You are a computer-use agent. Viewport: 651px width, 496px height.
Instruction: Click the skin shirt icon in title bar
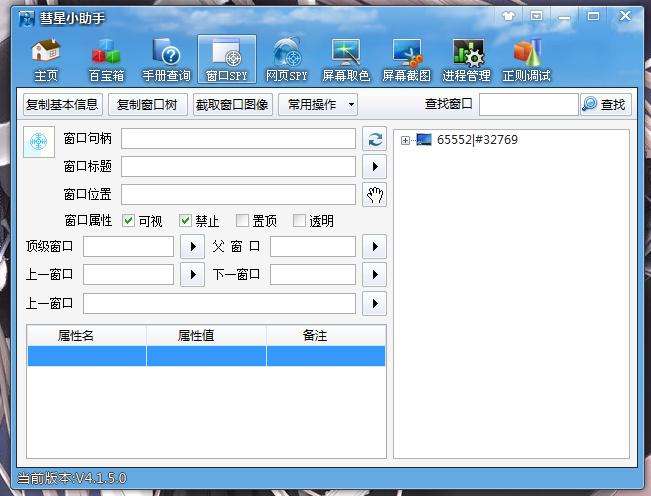click(x=509, y=16)
